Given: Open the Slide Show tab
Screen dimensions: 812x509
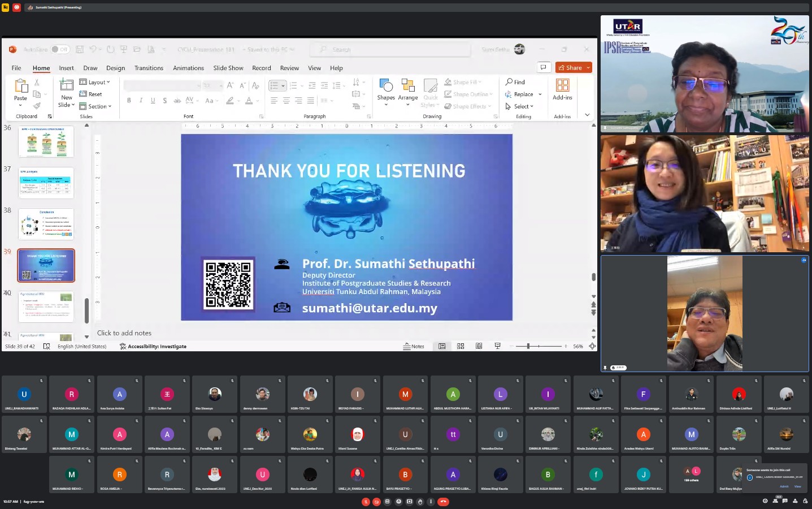Looking at the screenshot, I should (x=228, y=68).
